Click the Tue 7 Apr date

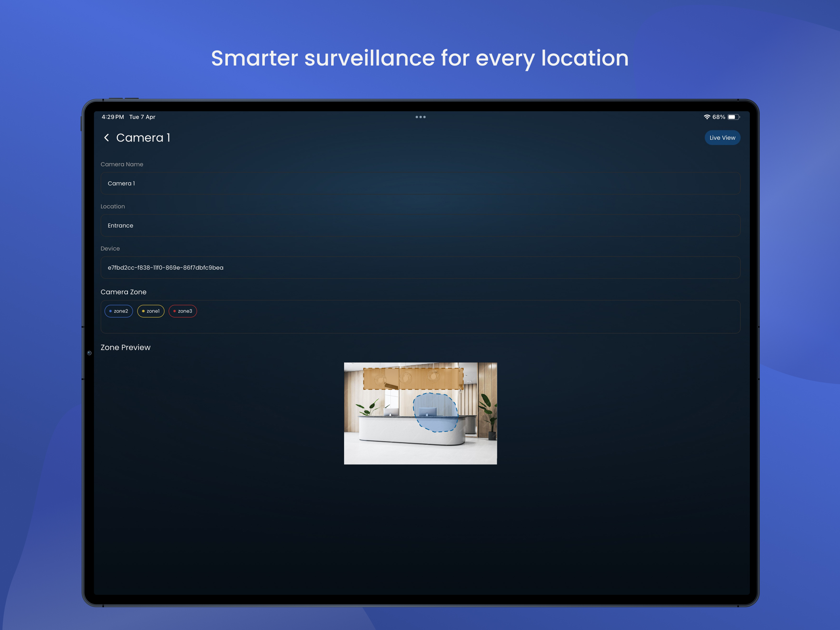click(x=142, y=117)
